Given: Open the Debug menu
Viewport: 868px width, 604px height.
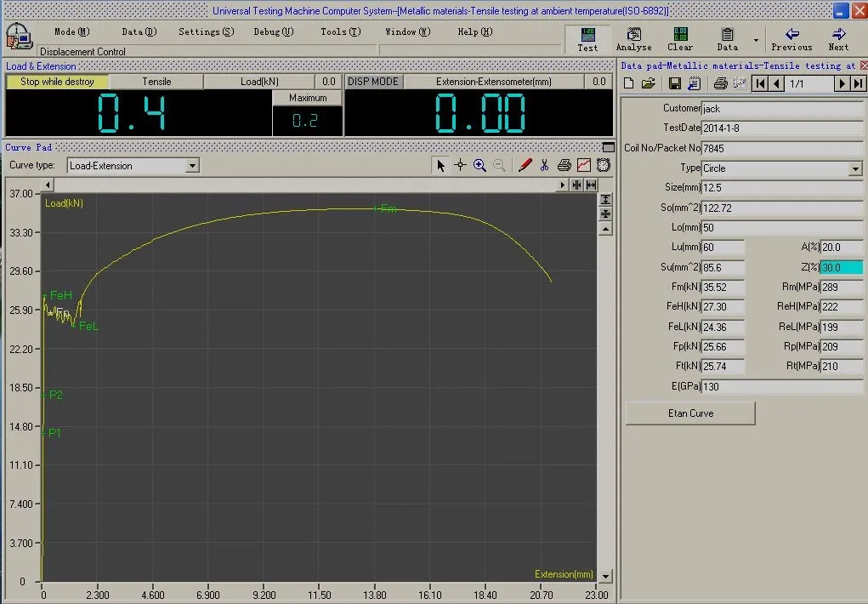Looking at the screenshot, I should point(273,31).
